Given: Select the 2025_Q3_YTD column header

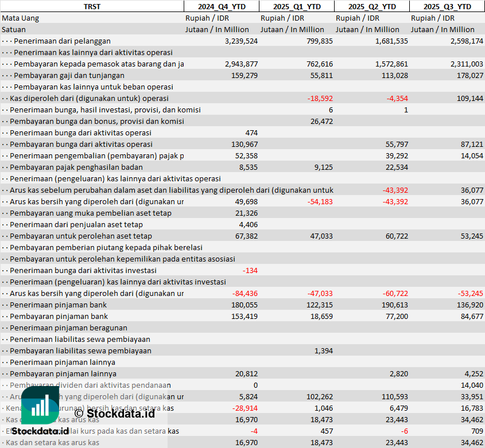Looking at the screenshot, I should pyautogui.click(x=447, y=6).
